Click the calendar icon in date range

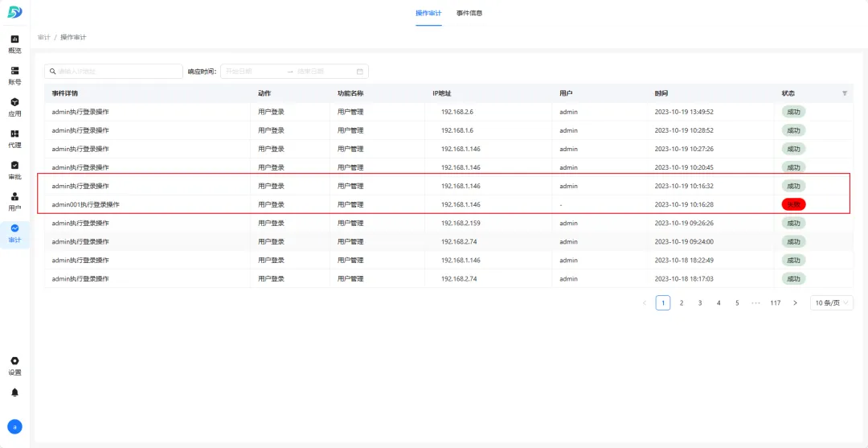pyautogui.click(x=359, y=72)
